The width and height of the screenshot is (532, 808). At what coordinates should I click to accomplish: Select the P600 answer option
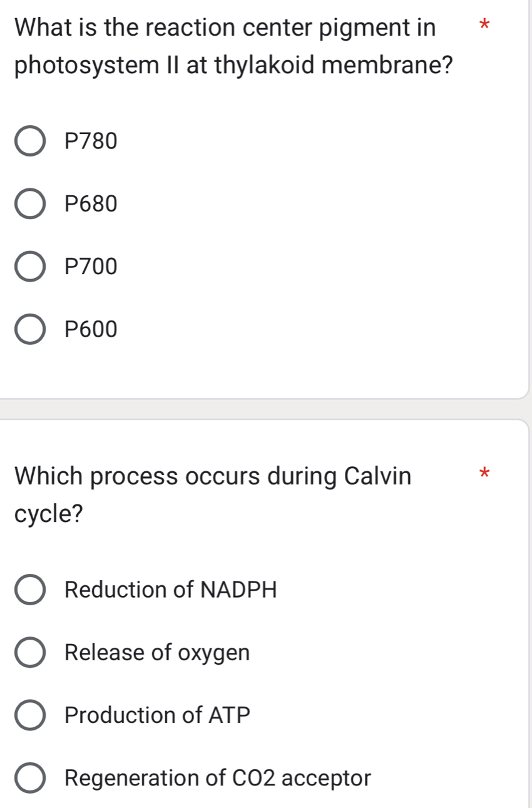(29, 329)
